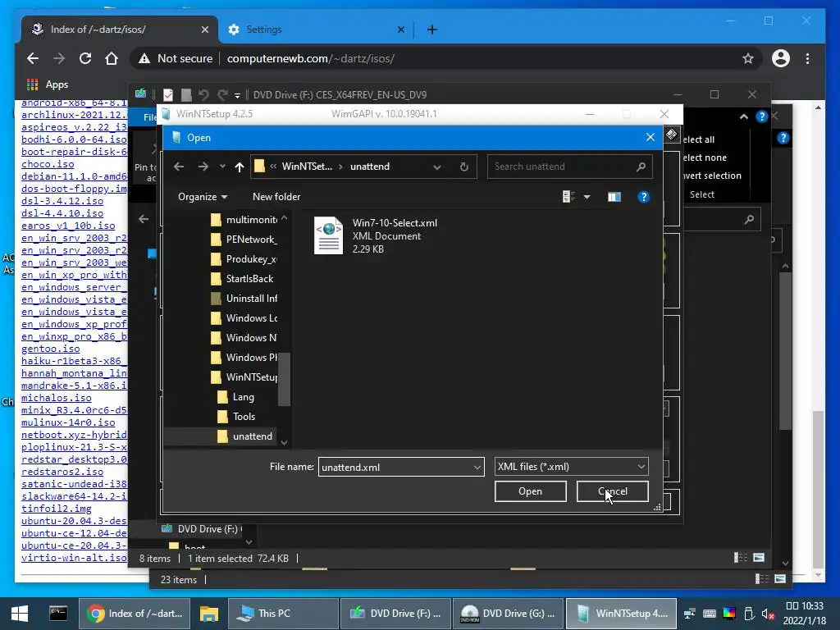This screenshot has width=840, height=630.
Task: Toggle the preview pane icon
Action: 614,197
